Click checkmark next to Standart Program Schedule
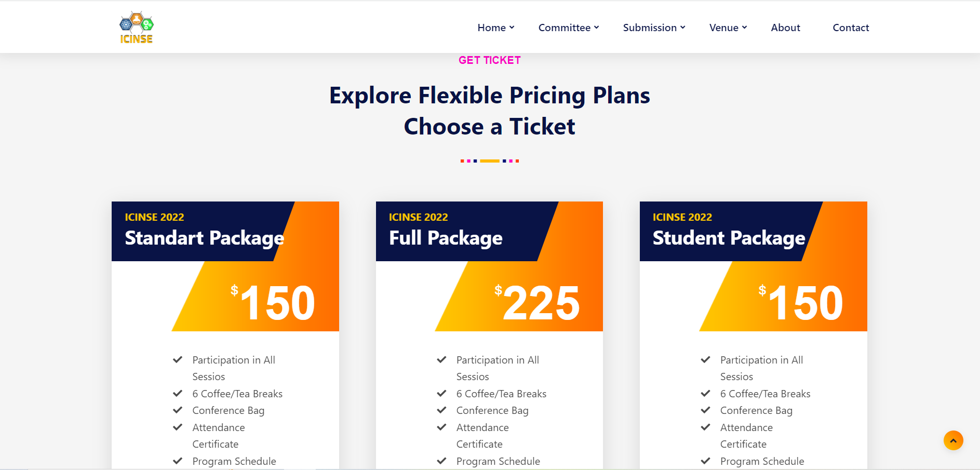This screenshot has width=980, height=470. 178,461
